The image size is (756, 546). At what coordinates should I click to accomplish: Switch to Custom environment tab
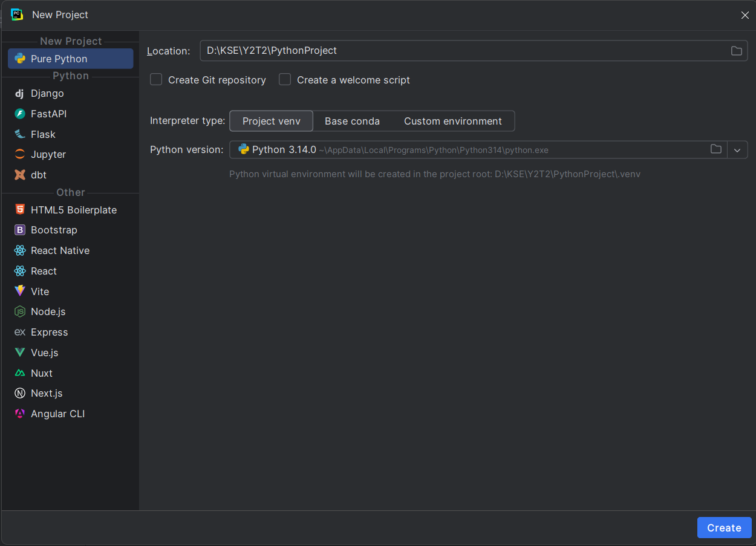(x=453, y=121)
